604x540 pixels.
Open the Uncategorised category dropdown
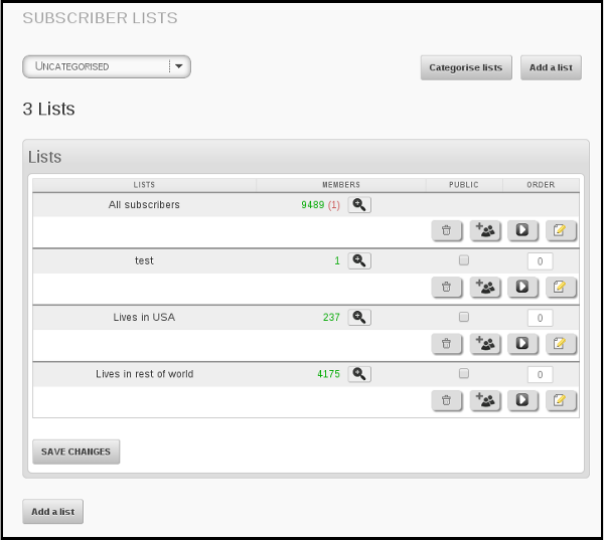click(x=106, y=67)
